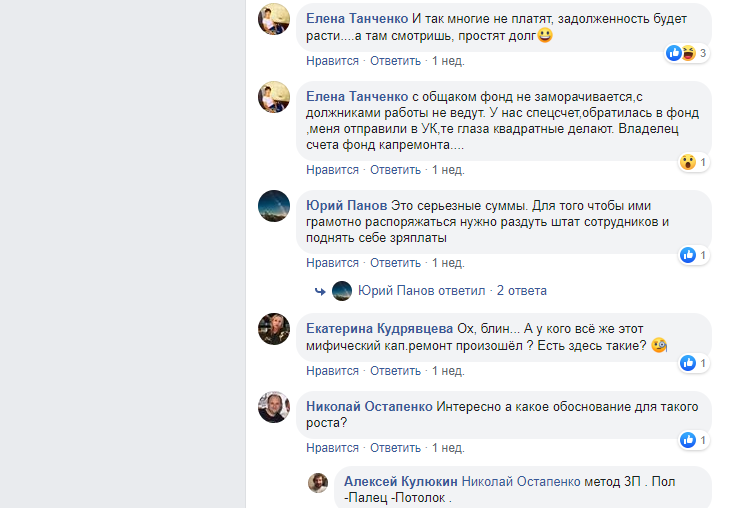The image size is (739, 508).
Task: Open timestamp 1 нед. on Екатерина Кудрявцева's comment
Action: click(448, 371)
